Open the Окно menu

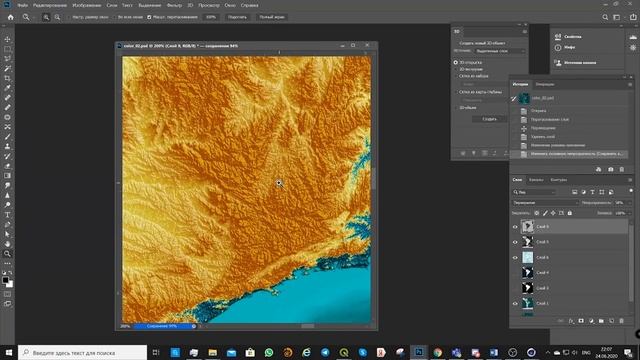tap(230, 5)
